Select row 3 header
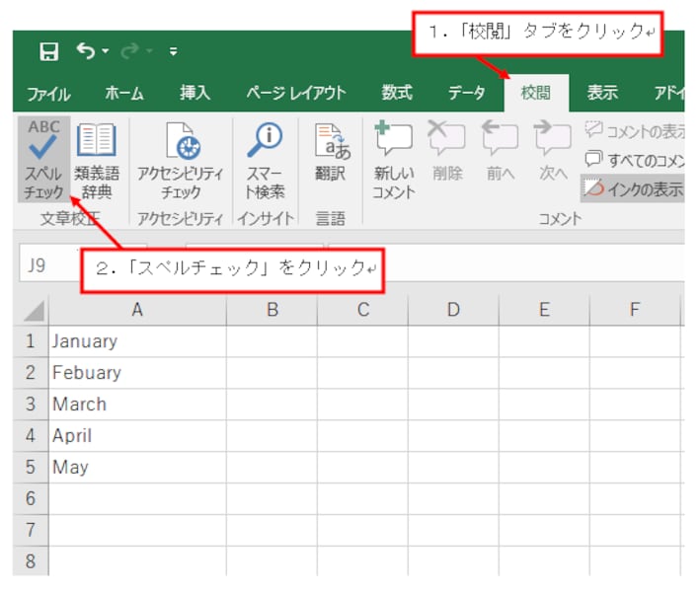This screenshot has width=700, height=592. pos(31,405)
